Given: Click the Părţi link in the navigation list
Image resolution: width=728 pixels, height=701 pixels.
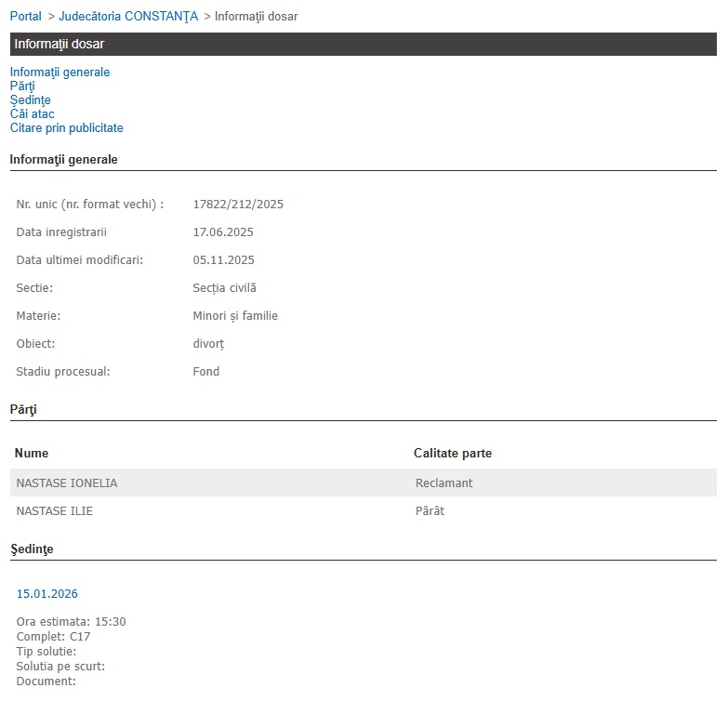Looking at the screenshot, I should pyautogui.click(x=22, y=86).
